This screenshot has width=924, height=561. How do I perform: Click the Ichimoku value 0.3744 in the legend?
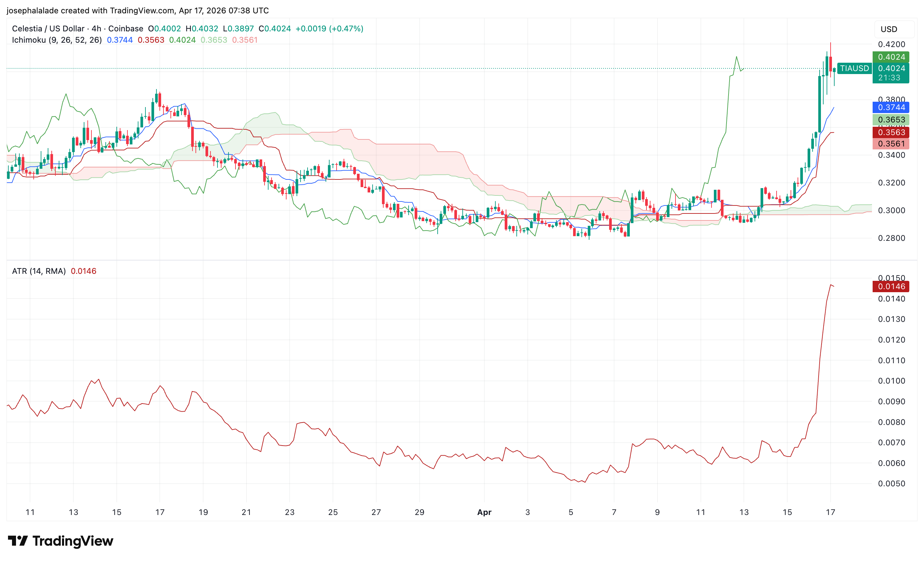pyautogui.click(x=120, y=40)
